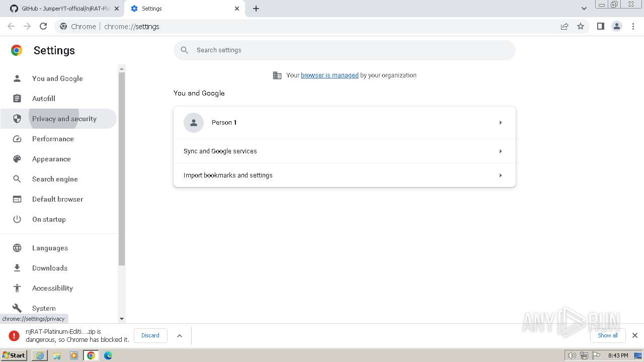This screenshot has height=362, width=644.
Task: Open the tab search dropdown
Action: click(584, 9)
